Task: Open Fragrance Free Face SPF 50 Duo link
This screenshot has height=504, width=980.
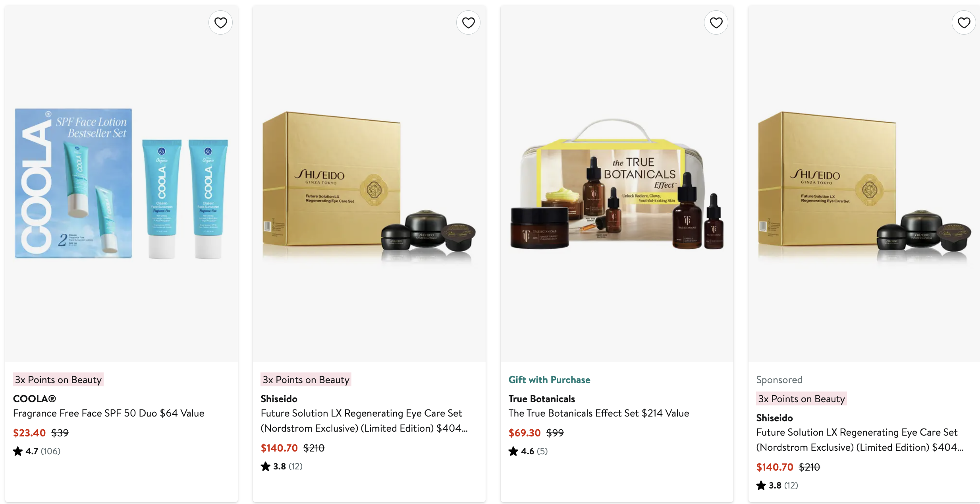Action: tap(109, 413)
